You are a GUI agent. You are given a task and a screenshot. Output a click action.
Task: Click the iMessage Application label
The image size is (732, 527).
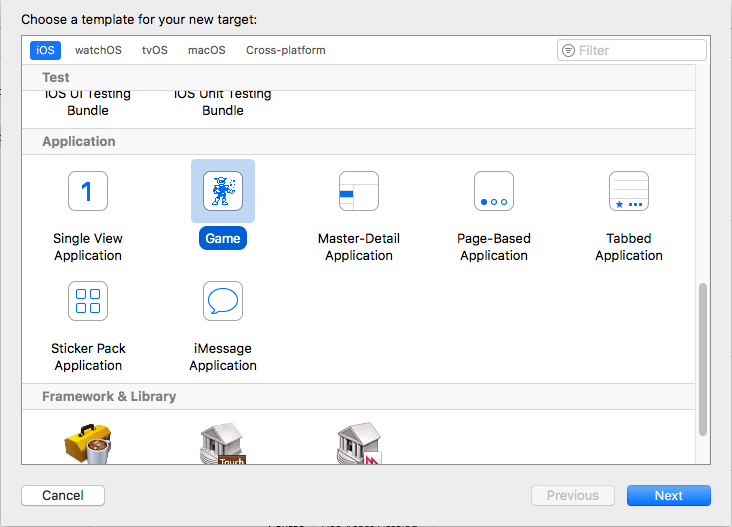tap(223, 357)
